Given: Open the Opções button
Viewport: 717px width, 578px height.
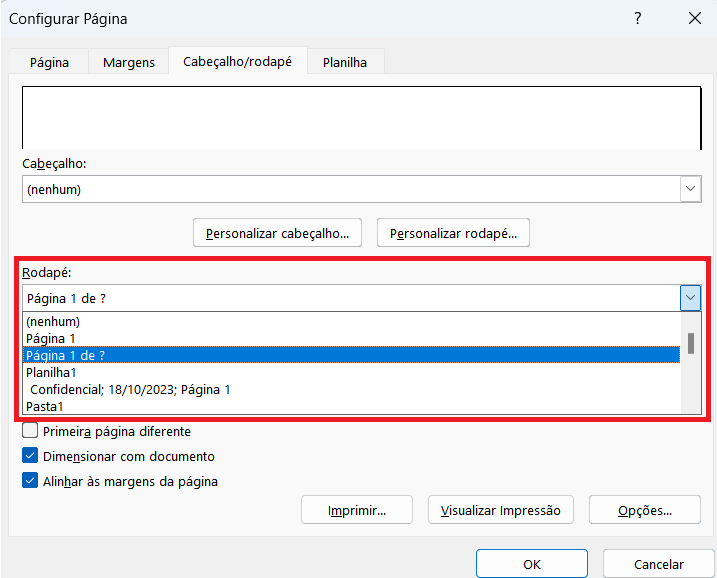Looking at the screenshot, I should pos(644,510).
